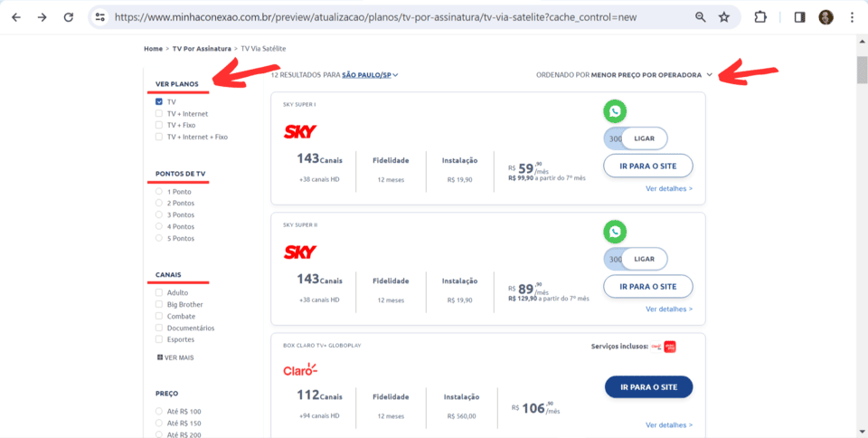Select Até R$ 150 price filter

click(159, 423)
